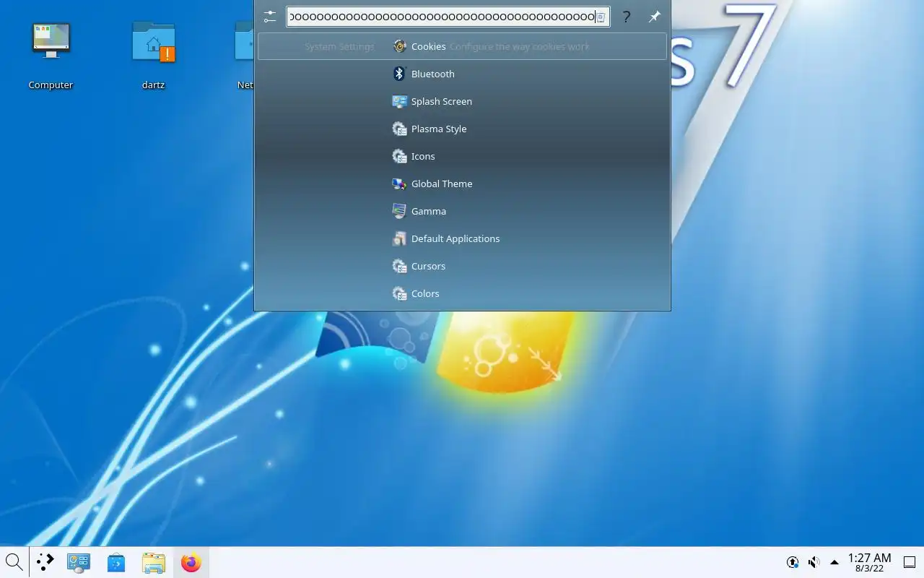Open KRunner configure settings icon

point(270,17)
